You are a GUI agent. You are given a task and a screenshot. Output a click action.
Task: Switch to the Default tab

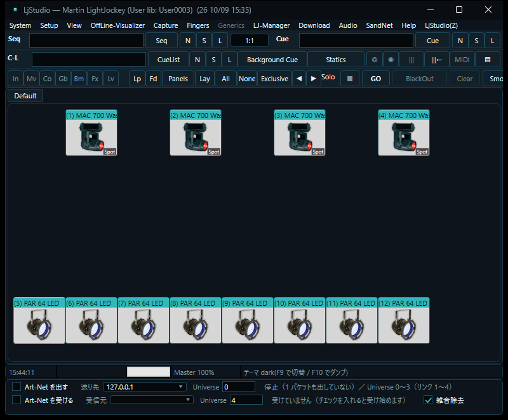pyautogui.click(x=25, y=96)
